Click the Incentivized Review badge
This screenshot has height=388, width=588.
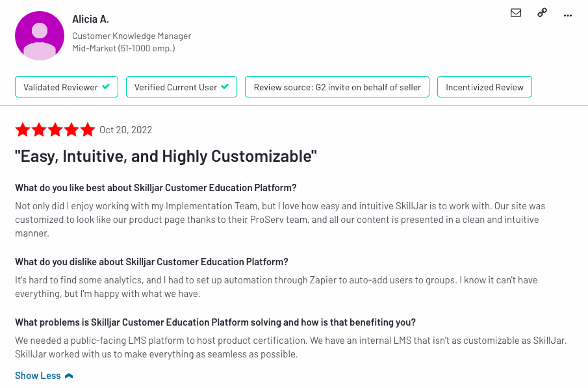pos(485,86)
